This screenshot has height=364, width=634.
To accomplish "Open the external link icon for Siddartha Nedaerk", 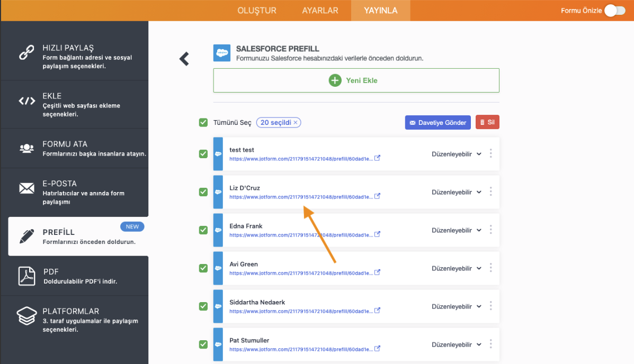I will (377, 310).
